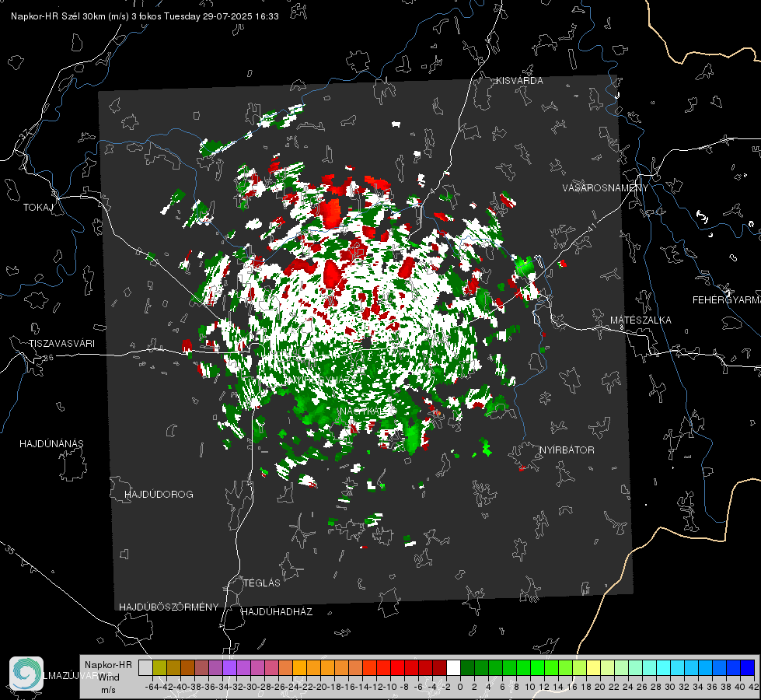
Task: Pick the dark green swatch between 0 and 2
Action: pos(467,667)
